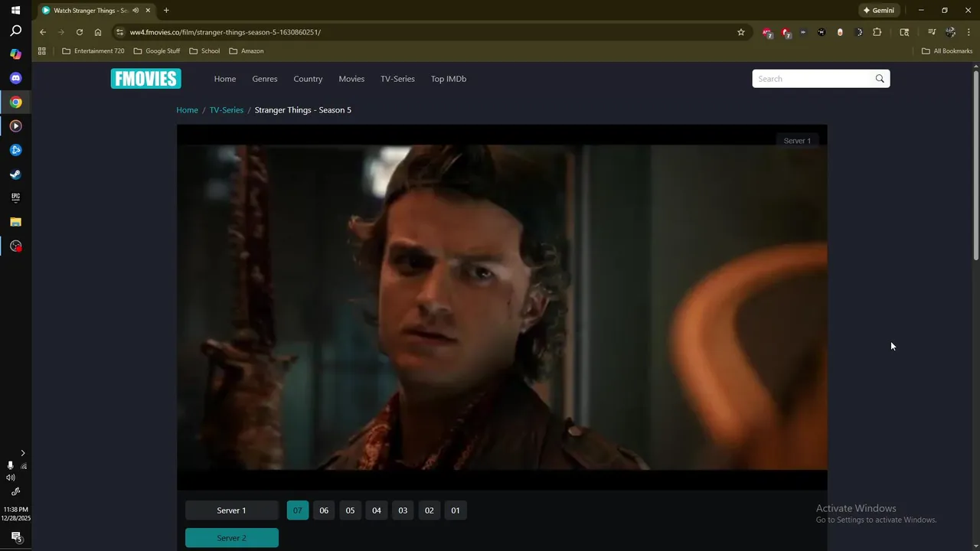This screenshot has width=980, height=551.
Task: Open the apps grid in bookmarks bar
Action: pyautogui.click(x=42, y=51)
